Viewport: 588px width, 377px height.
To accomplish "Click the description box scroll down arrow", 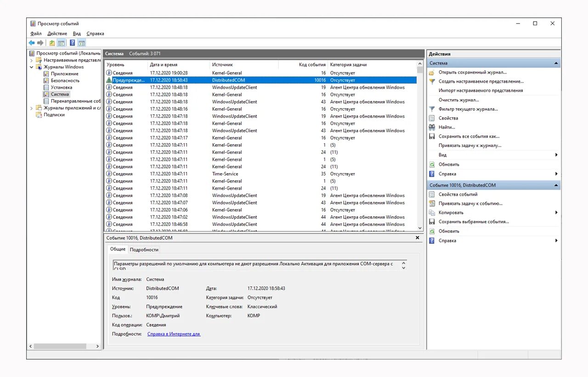I will pyautogui.click(x=404, y=268).
